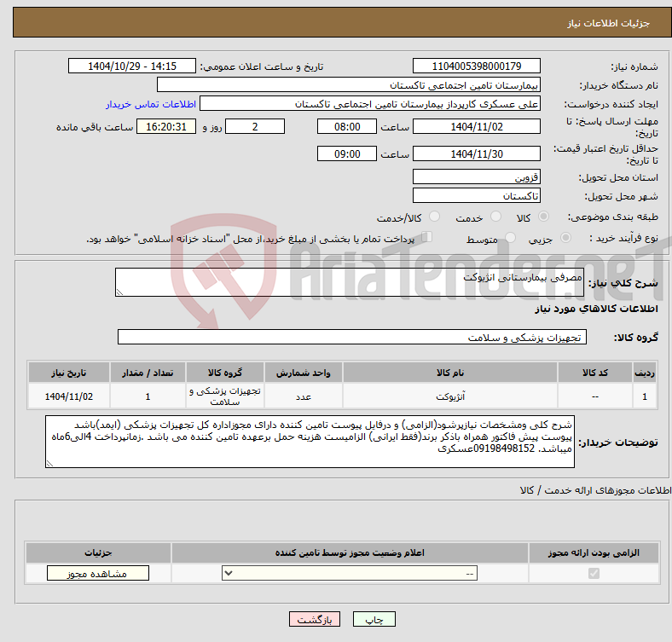The width and height of the screenshot is (672, 642).
Task: Click the 1404/11/02 need date table cell
Action: (69, 396)
